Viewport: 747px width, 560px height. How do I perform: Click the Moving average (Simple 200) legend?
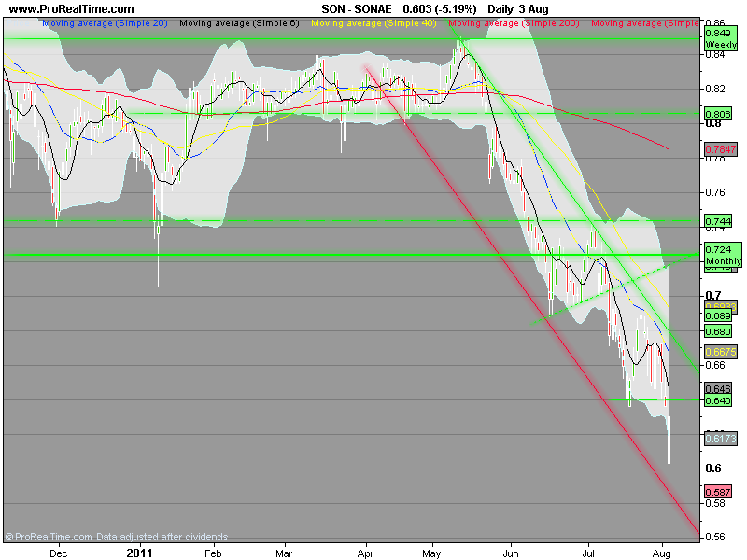514,22
